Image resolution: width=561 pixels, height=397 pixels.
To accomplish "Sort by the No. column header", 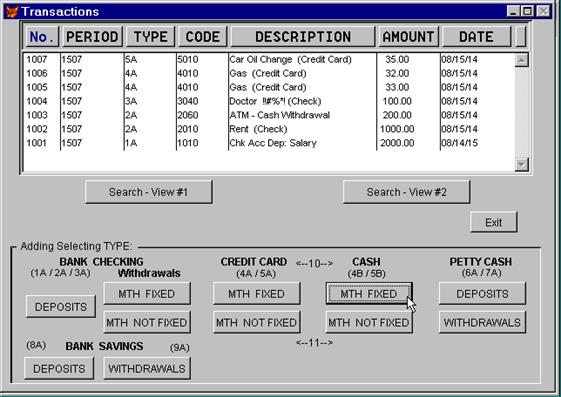I will (x=42, y=36).
